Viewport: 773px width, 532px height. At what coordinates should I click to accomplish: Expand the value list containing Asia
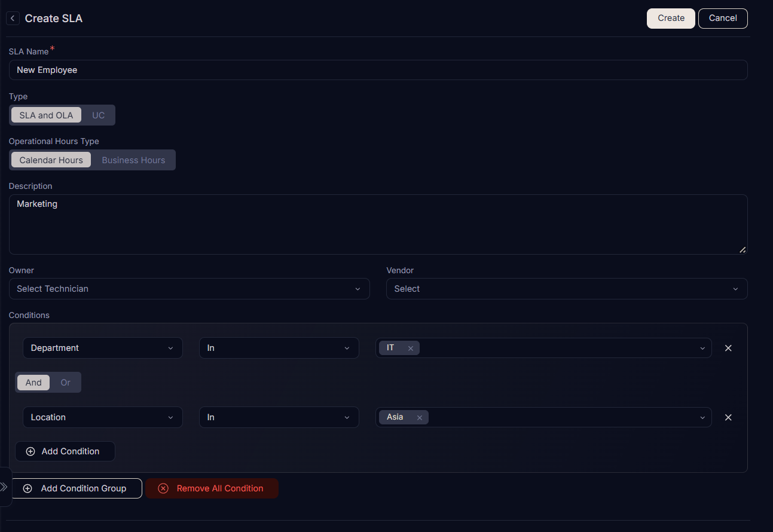click(x=702, y=418)
